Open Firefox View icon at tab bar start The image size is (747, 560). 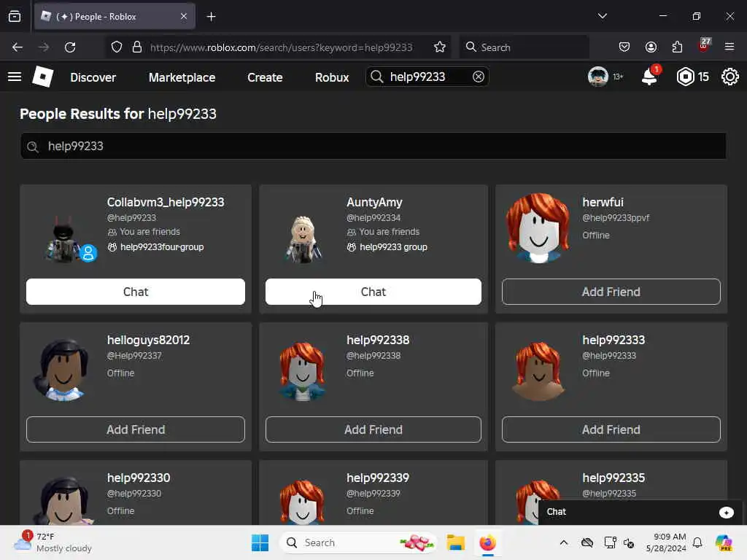(15, 17)
